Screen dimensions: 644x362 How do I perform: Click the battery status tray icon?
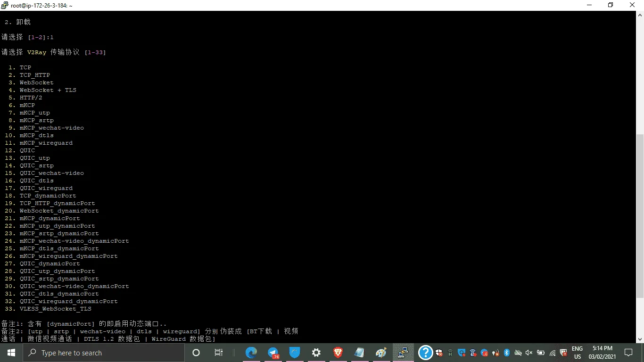(541, 353)
